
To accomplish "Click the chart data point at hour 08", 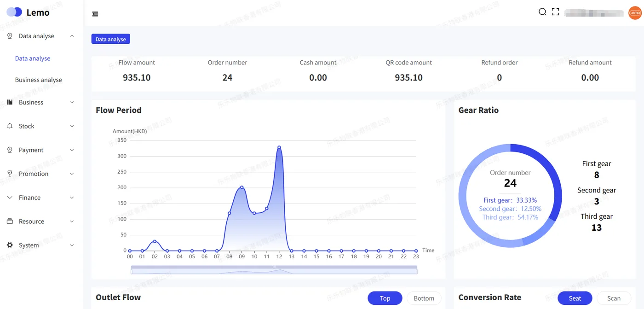I will coord(229,213).
